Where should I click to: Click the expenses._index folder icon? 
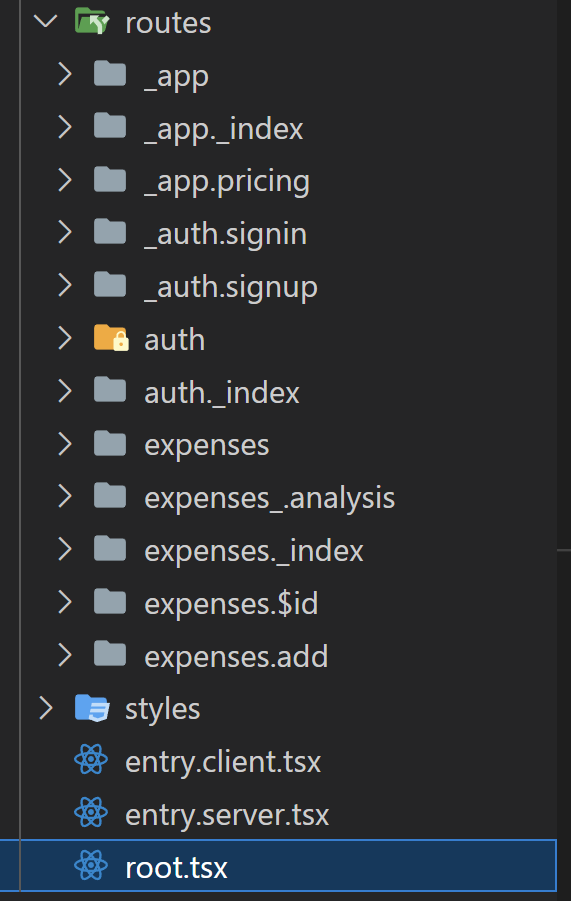pos(110,549)
